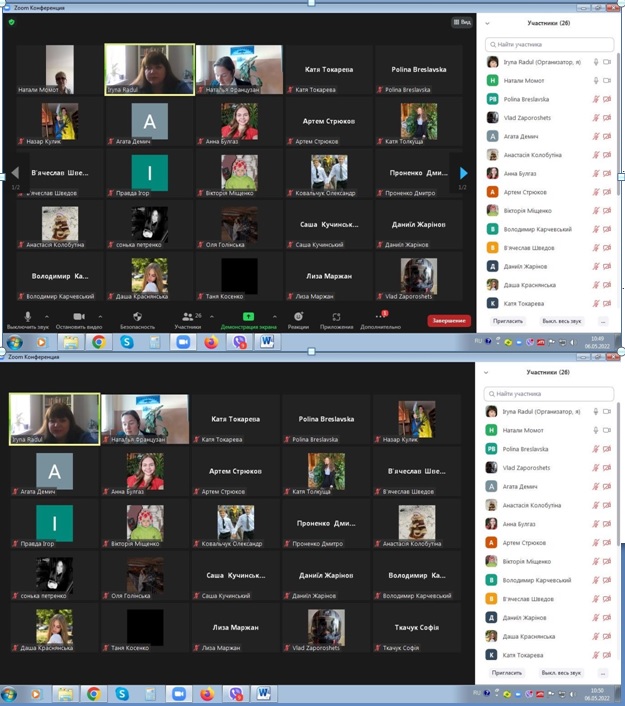Click Пригласить in the upper participants panel

[507, 321]
